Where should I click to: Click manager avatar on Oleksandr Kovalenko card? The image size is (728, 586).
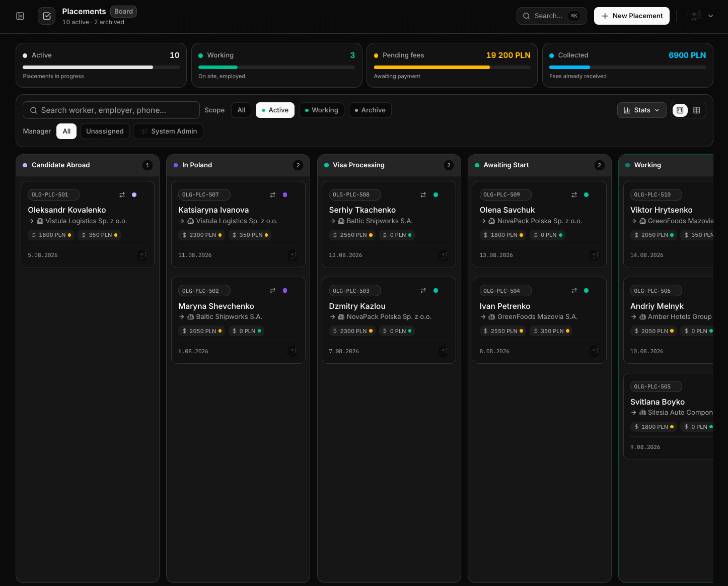[x=142, y=255]
